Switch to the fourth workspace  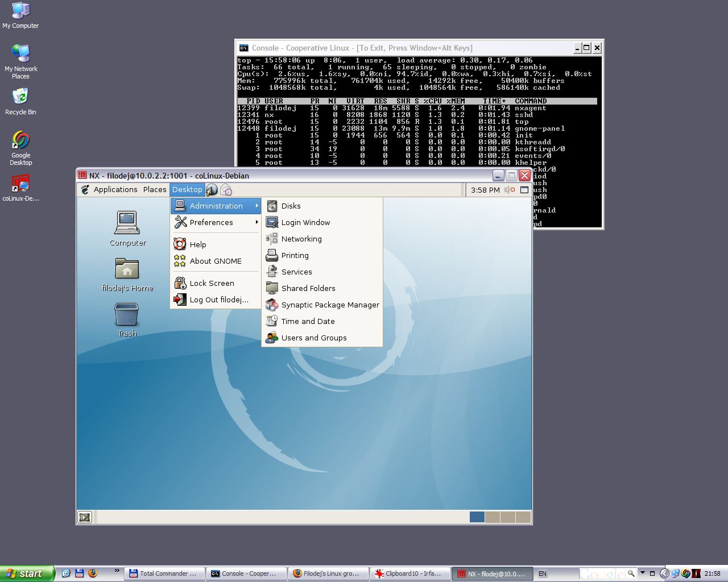tap(523, 517)
